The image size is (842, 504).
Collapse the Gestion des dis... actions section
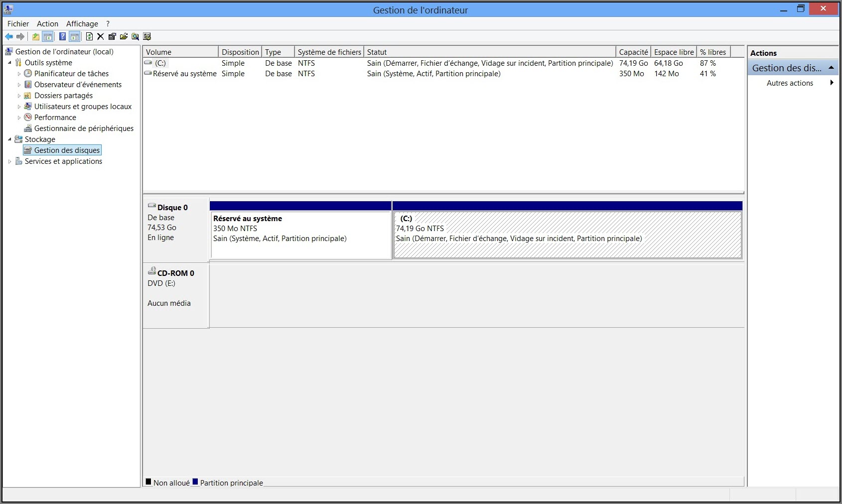tap(831, 68)
